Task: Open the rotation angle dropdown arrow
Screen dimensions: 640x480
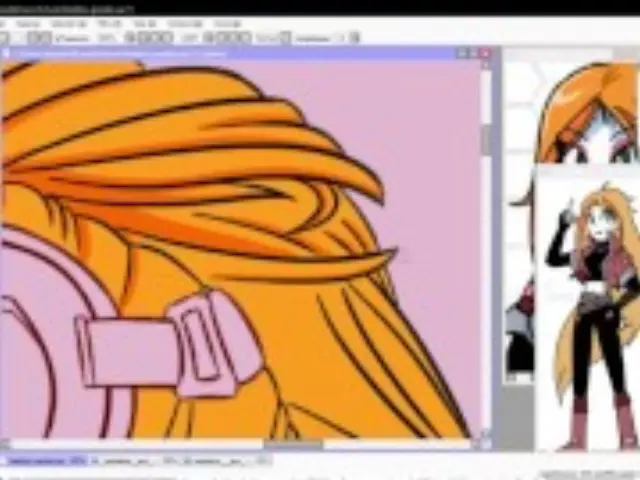Action: 208,38
